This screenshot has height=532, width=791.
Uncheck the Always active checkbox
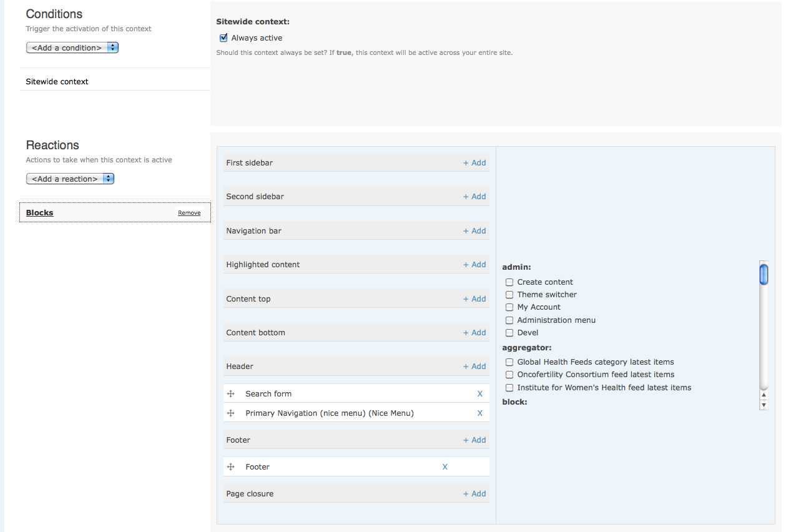(224, 38)
